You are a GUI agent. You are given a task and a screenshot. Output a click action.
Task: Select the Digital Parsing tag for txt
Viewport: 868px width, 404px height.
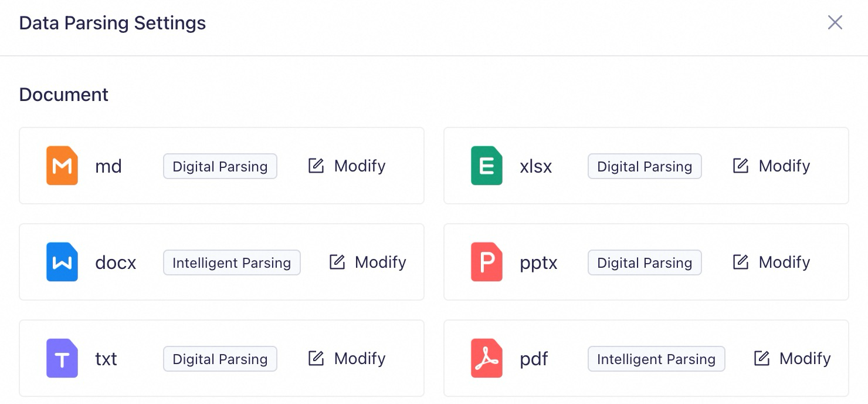pos(220,359)
